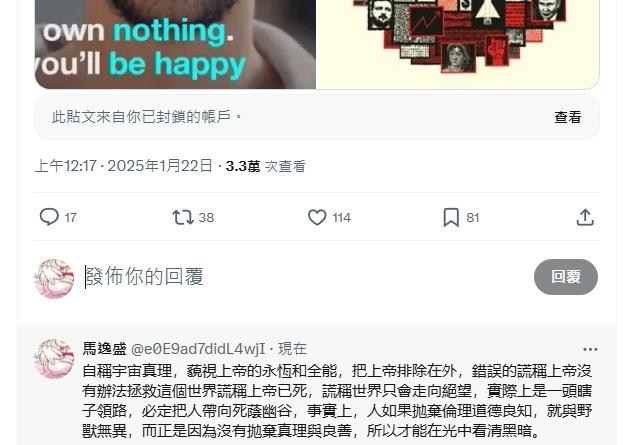Open 馬逸盛's avatar in the reply
626x445 pixels.
[54, 358]
